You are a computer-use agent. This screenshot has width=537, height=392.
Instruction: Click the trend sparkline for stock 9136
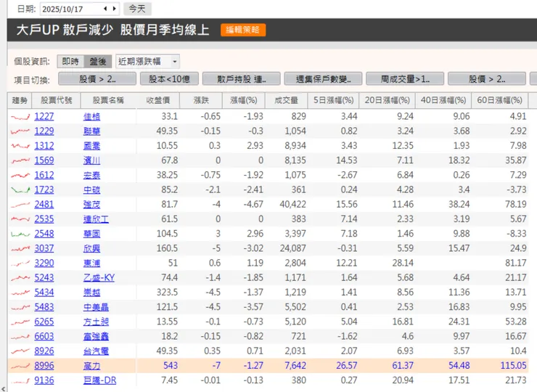[x=20, y=380]
